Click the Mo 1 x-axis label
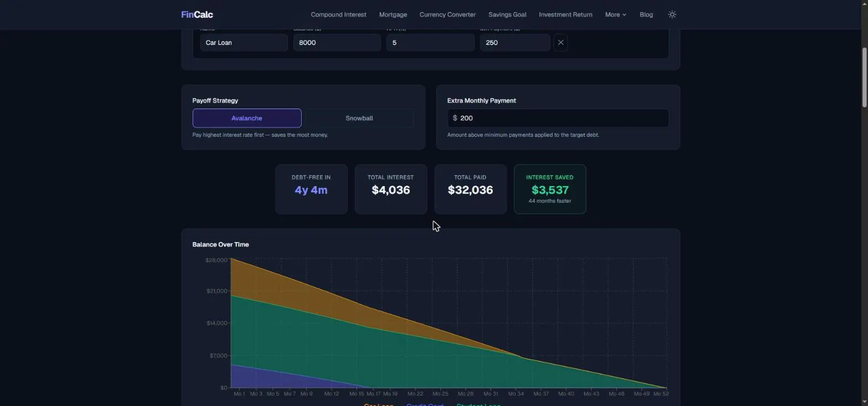The width and height of the screenshot is (868, 406). coord(239,394)
